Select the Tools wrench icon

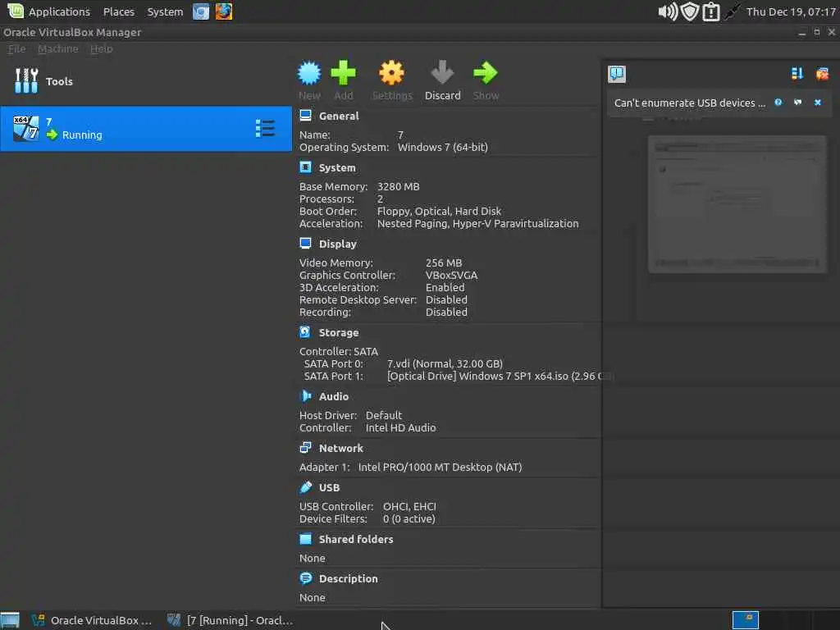(25, 81)
